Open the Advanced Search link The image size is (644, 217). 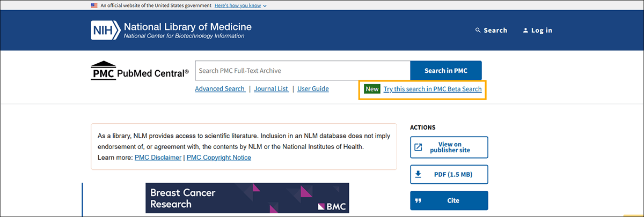pyautogui.click(x=220, y=89)
